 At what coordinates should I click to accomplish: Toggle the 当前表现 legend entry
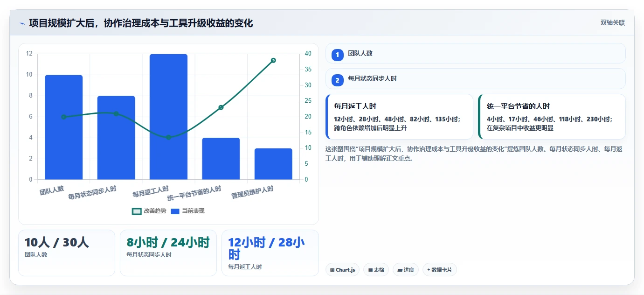[187, 211]
